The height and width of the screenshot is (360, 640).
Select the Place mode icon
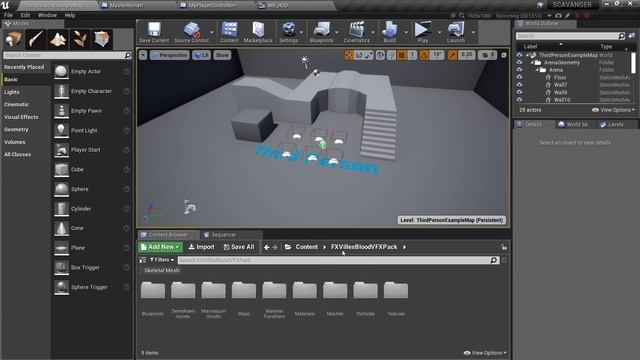13,39
